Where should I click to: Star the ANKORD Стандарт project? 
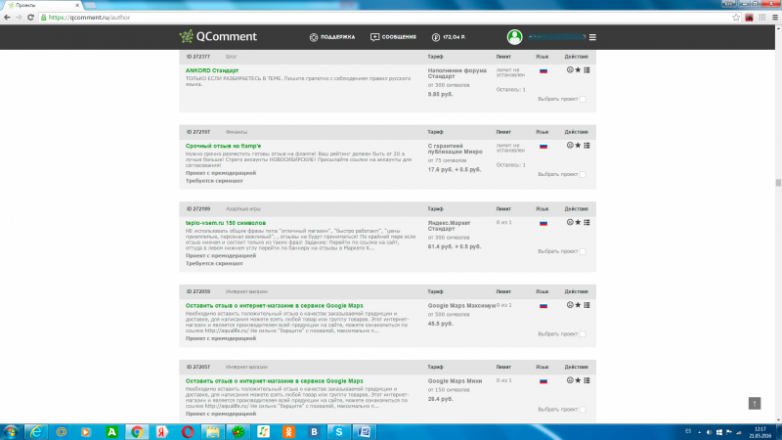[x=578, y=70]
